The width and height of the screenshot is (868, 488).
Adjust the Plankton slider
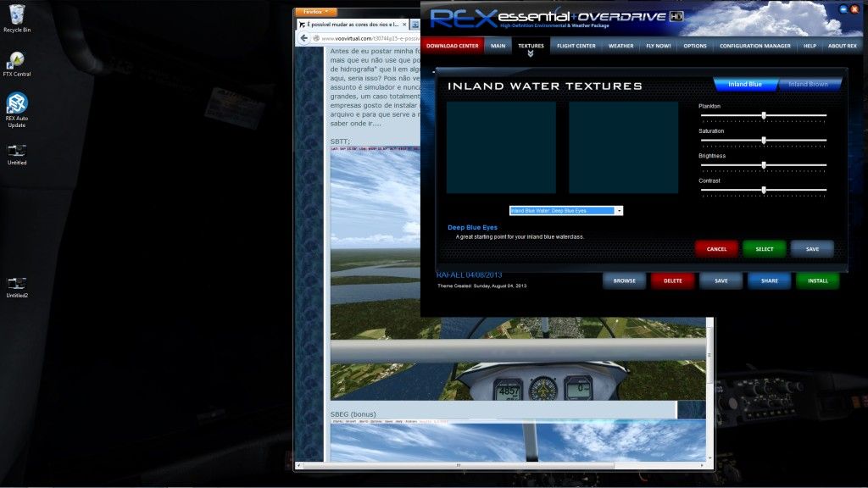(764, 115)
